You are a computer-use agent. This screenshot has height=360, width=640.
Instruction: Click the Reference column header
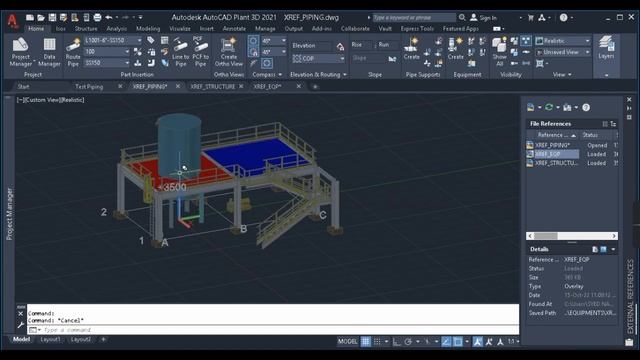click(x=553, y=135)
